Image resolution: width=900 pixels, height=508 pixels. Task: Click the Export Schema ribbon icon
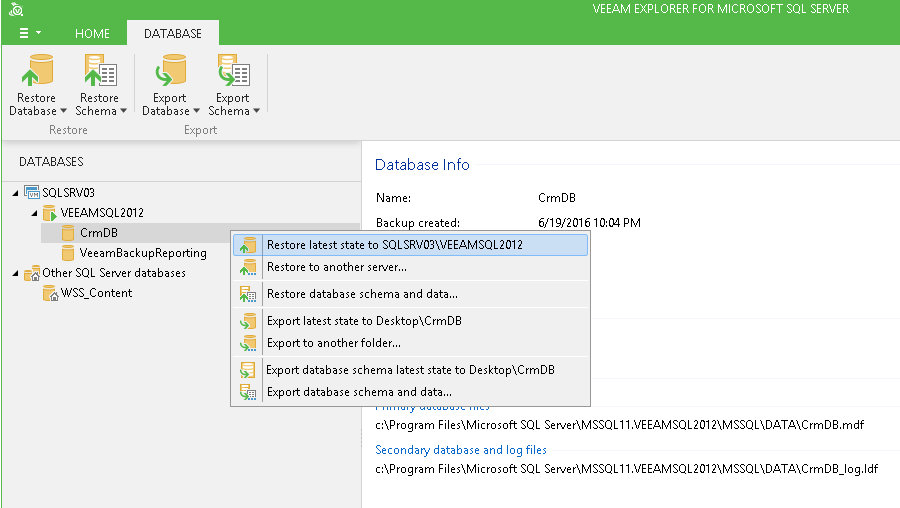(x=232, y=73)
